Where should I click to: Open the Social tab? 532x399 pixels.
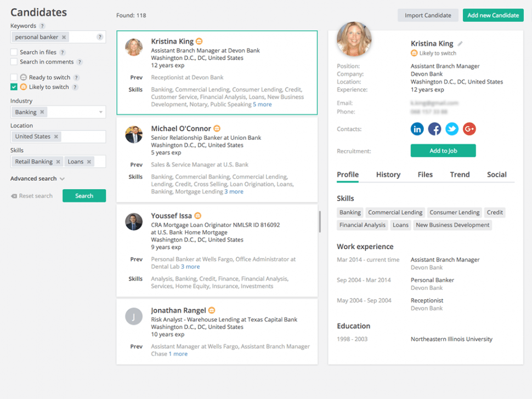pyautogui.click(x=497, y=175)
